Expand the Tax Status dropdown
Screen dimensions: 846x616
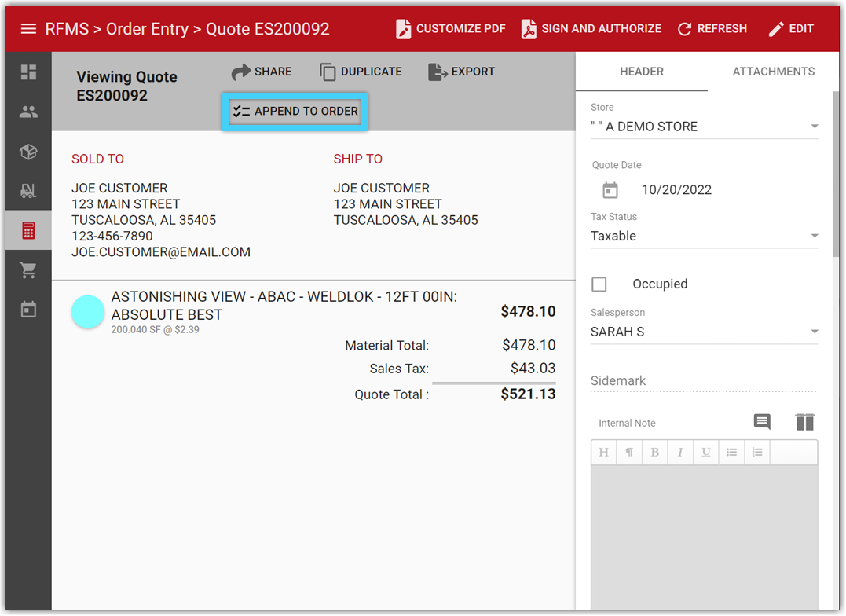(814, 236)
